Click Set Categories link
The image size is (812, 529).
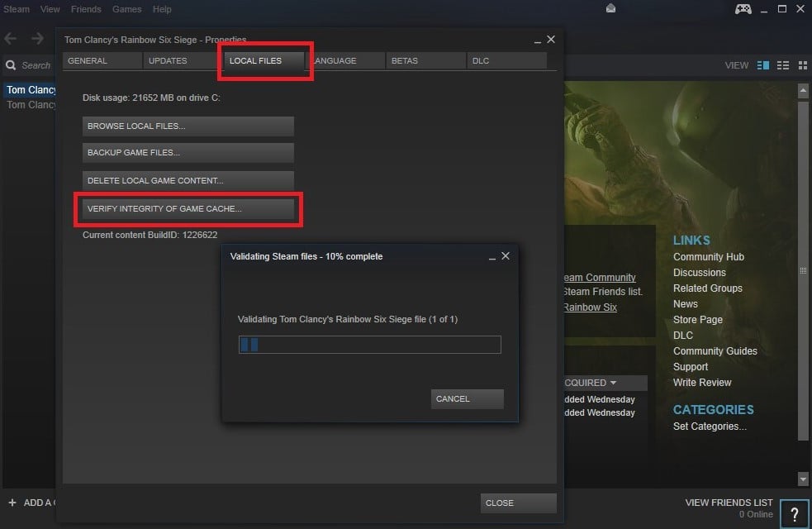click(710, 427)
